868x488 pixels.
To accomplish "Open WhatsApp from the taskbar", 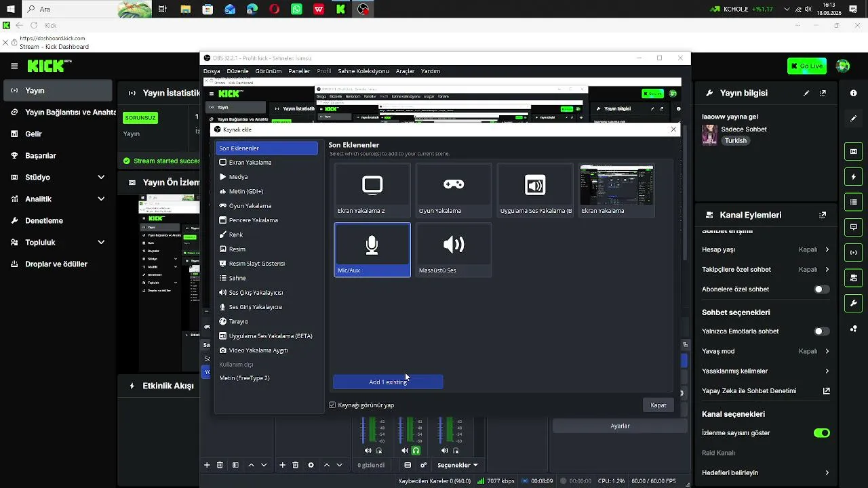I will tap(296, 9).
